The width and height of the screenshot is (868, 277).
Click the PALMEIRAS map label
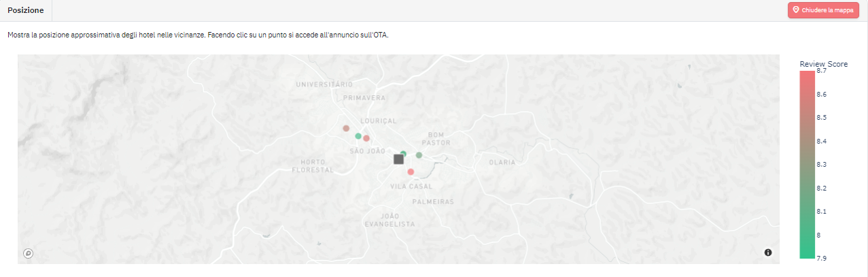coord(433,202)
